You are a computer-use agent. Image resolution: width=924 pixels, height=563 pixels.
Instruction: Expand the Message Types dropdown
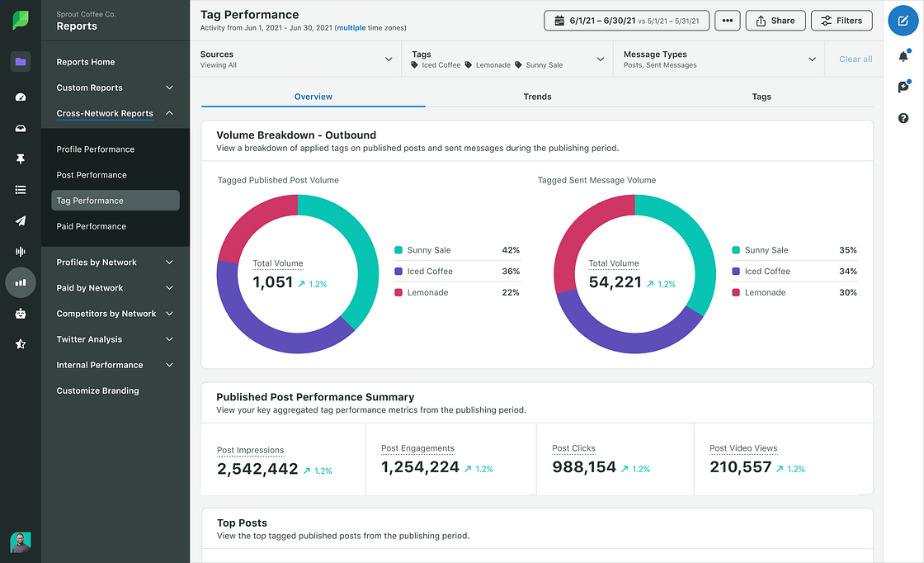[719, 59]
